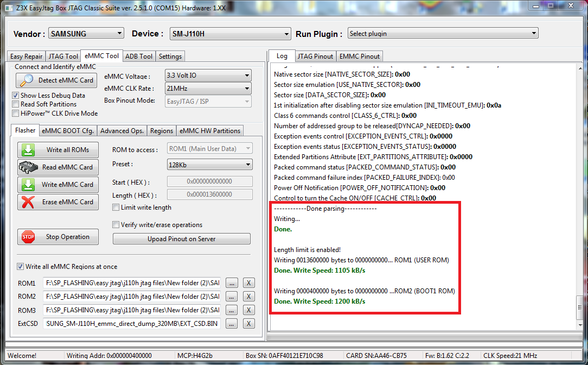Screen dimensions: 588x365
Task: Click the ROM3 file path field
Action: 132,310
